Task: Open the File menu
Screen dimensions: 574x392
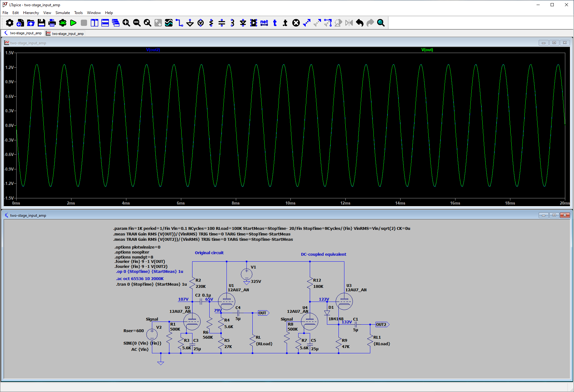Action: pyautogui.click(x=5, y=13)
